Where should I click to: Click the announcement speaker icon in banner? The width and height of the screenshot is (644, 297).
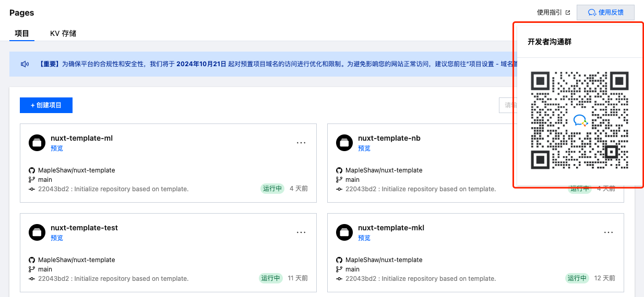(x=25, y=64)
